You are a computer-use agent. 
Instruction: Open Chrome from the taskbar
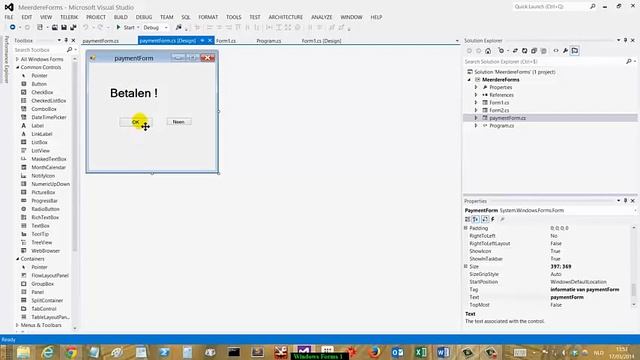coord(71,352)
